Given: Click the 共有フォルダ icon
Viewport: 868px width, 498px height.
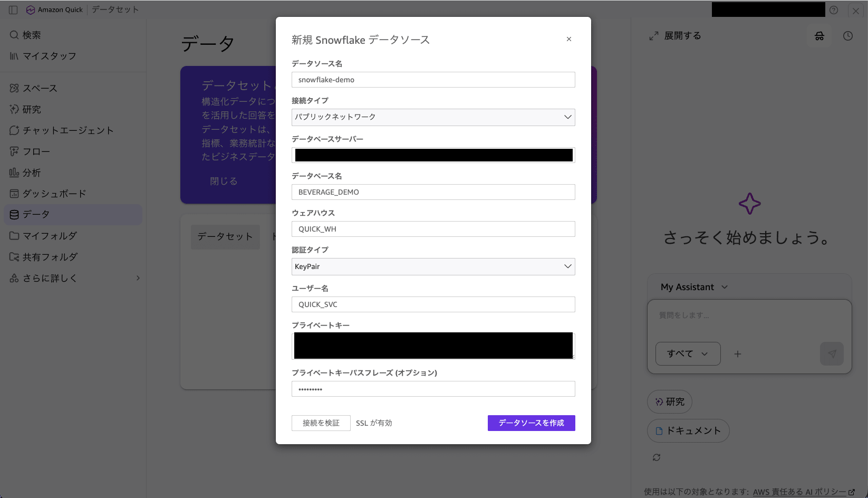Looking at the screenshot, I should coord(14,257).
